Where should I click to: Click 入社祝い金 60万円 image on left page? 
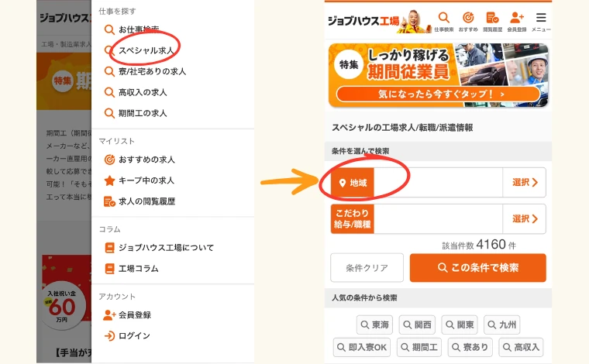[67, 294]
